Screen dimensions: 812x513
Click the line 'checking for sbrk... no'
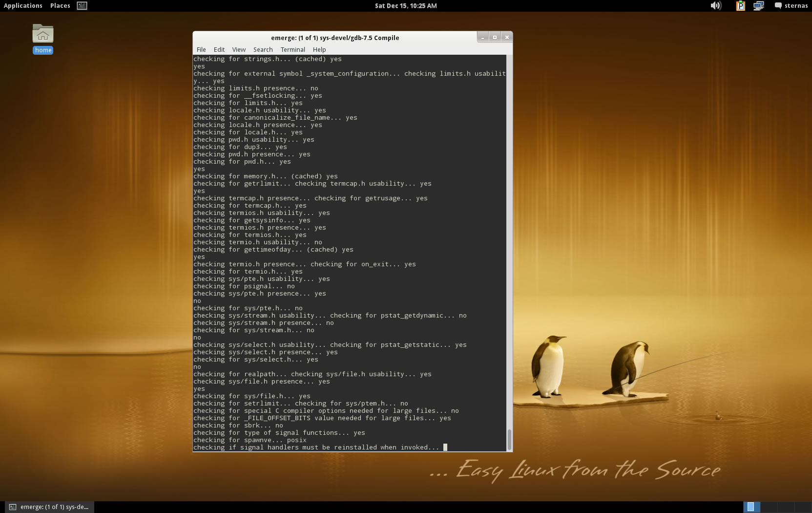[x=238, y=425]
